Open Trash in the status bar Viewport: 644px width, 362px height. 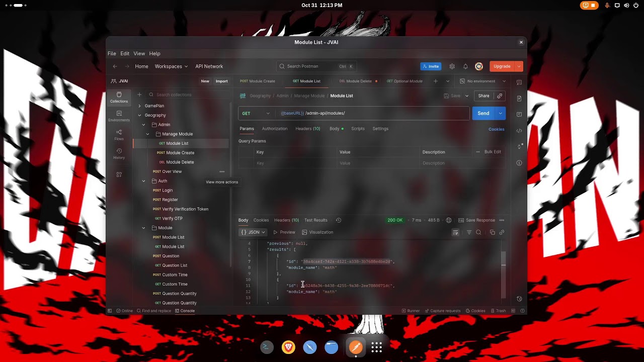pos(498,311)
